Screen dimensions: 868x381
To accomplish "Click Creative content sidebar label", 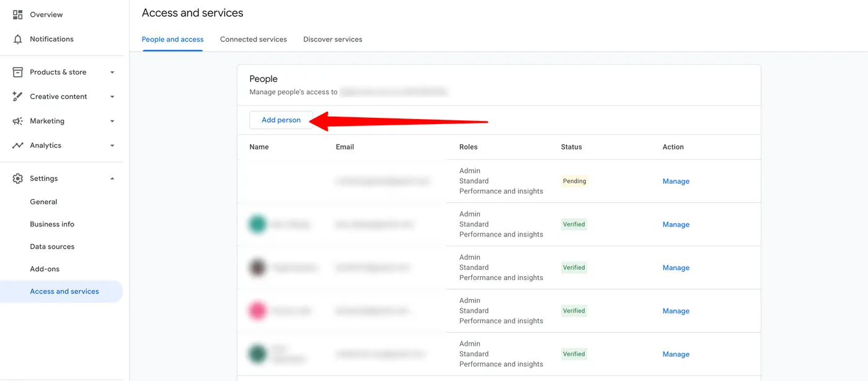I will 58,97.
